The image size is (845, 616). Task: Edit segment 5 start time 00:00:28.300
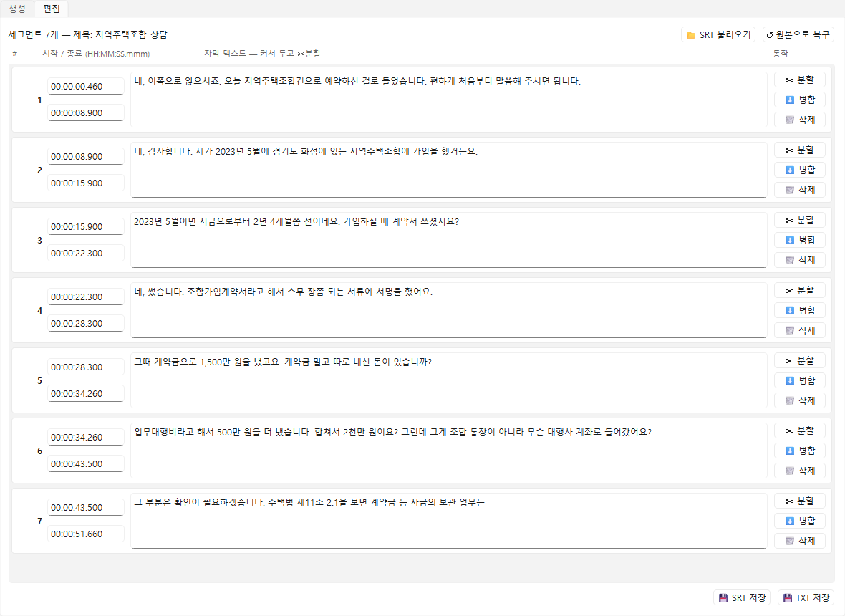86,367
